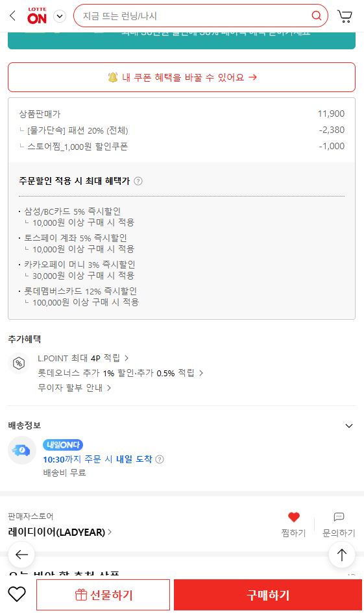Image resolution: width=364 pixels, height=613 pixels.
Task: Show help for 최대 혜택가
Action: [138, 181]
